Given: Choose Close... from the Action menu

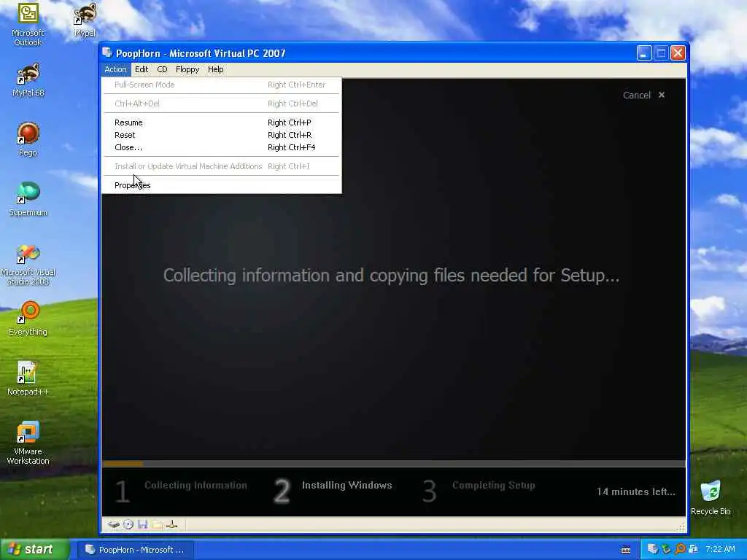Looking at the screenshot, I should (222, 147).
